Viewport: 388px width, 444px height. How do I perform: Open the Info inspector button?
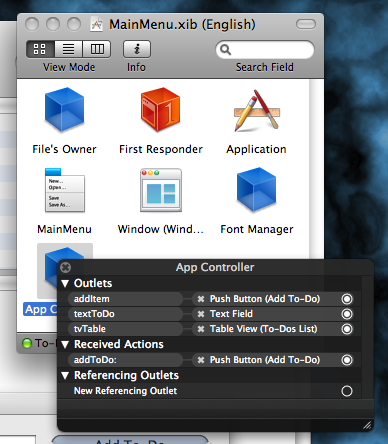point(137,49)
